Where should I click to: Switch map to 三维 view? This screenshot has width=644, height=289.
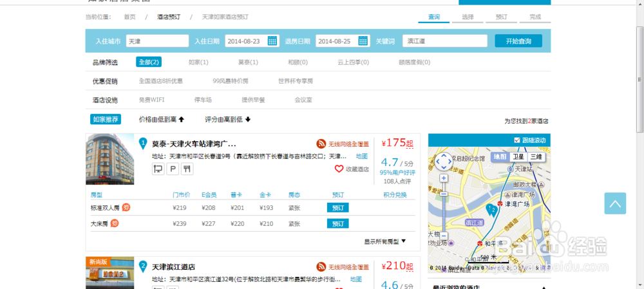pos(536,157)
